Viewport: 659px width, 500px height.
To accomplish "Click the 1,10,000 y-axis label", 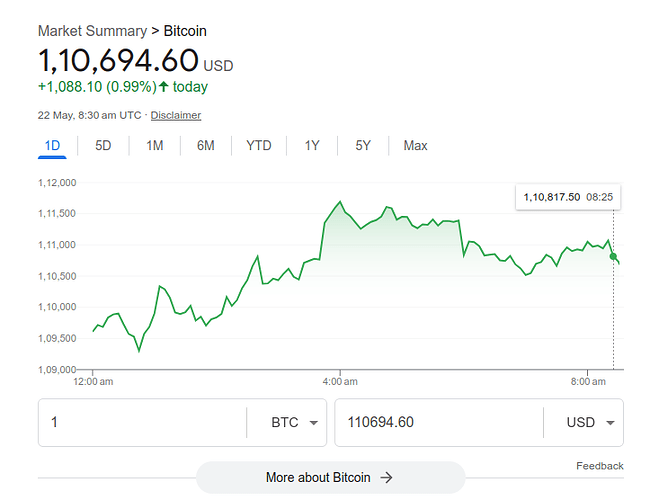I will click(x=57, y=307).
